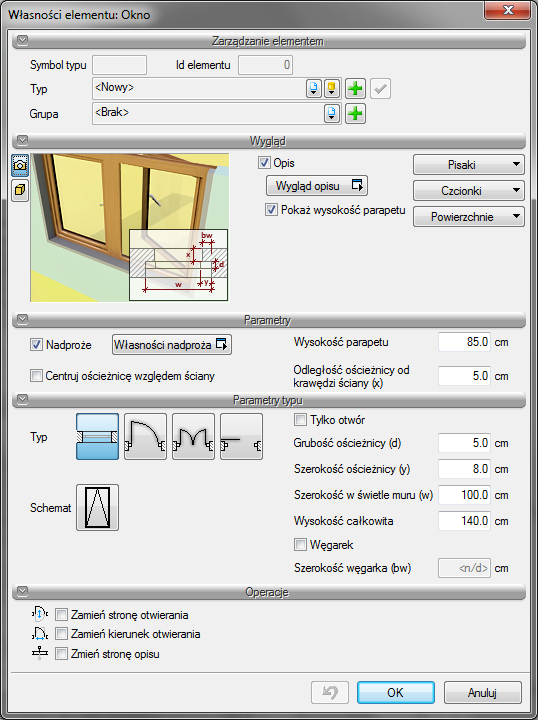The height and width of the screenshot is (720, 538).
Task: Choose the double arc opening type icon
Action: 193,436
